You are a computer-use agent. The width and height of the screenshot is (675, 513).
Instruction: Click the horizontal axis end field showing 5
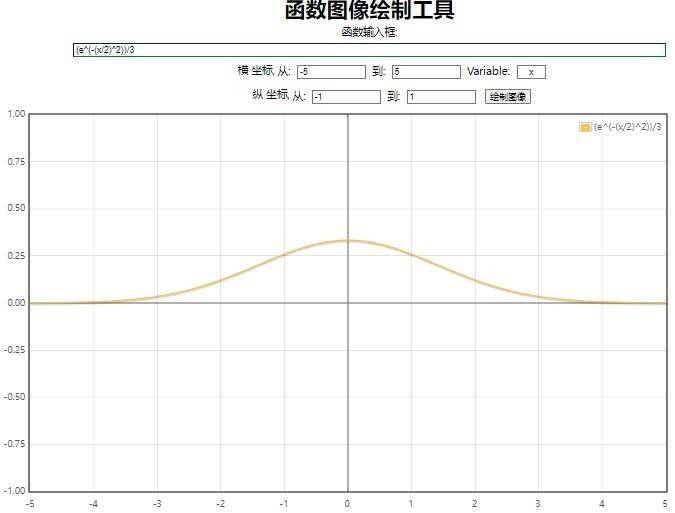pyautogui.click(x=426, y=72)
